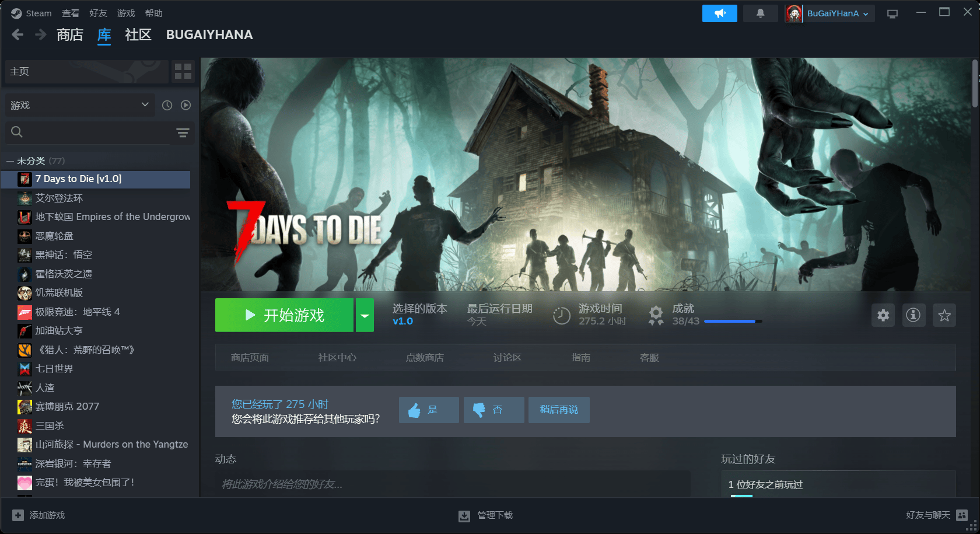980x534 pixels.
Task: Open advanced filter options icon
Action: coord(183,133)
